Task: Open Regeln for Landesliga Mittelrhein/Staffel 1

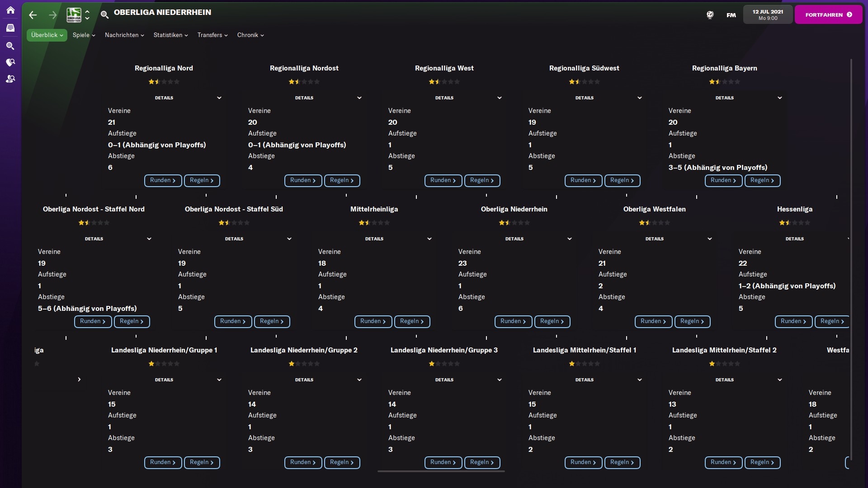Action: point(622,463)
